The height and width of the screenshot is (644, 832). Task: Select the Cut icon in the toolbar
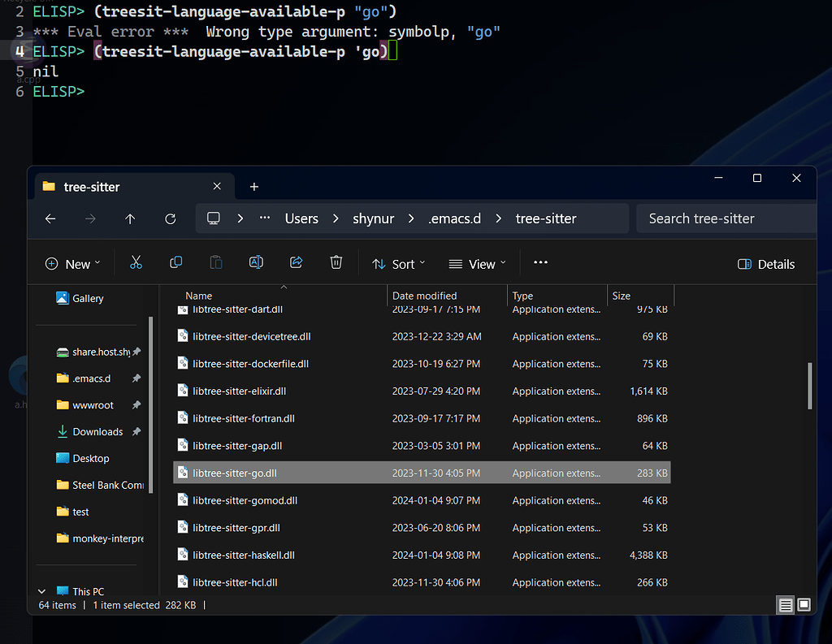(x=136, y=262)
